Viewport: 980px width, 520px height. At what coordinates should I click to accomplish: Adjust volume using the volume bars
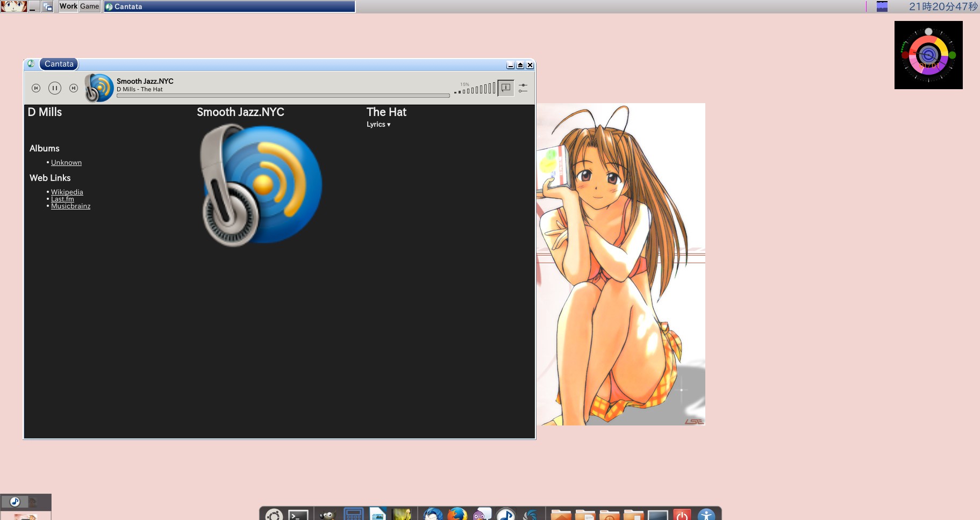[x=476, y=89]
